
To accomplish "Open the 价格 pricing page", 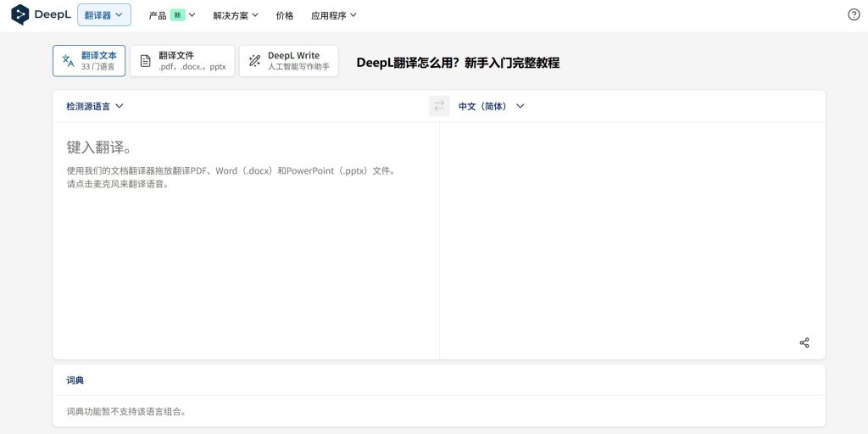I will point(285,15).
